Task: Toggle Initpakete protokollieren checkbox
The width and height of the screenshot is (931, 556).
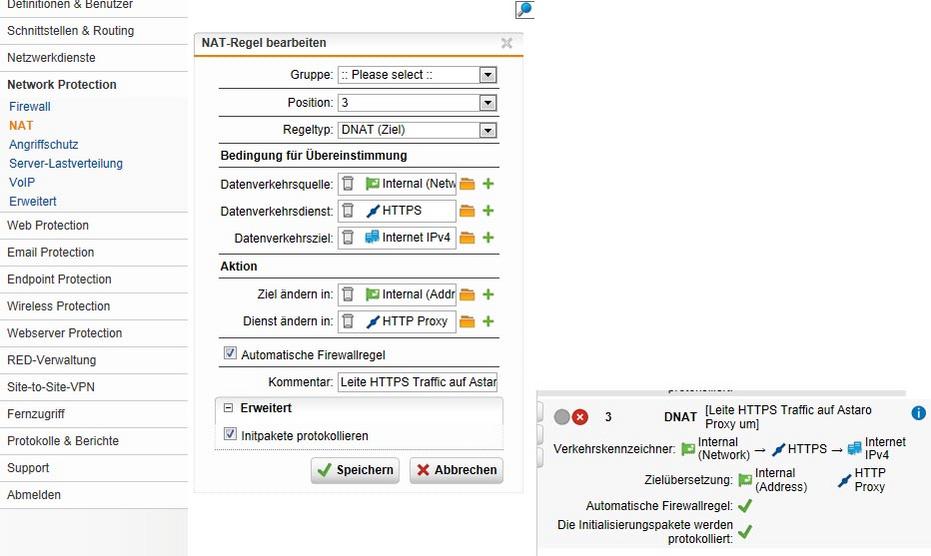Action: tap(230, 434)
